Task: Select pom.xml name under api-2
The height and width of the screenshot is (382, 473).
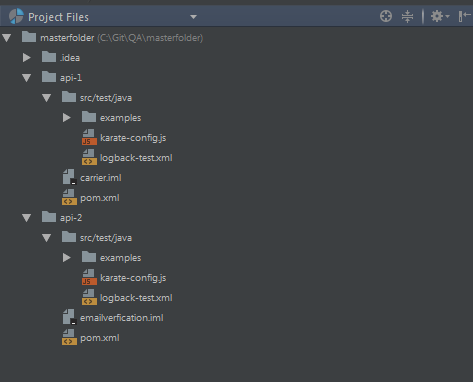Action: tap(100, 338)
